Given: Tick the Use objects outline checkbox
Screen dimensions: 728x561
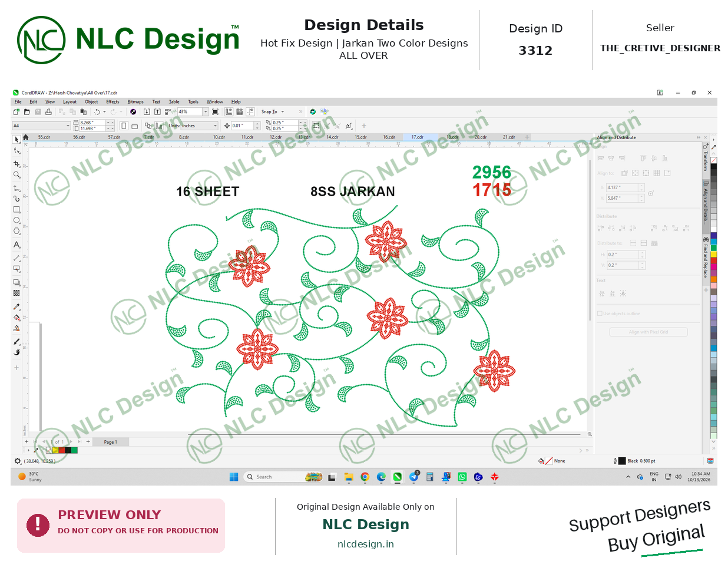Looking at the screenshot, I should (x=600, y=313).
